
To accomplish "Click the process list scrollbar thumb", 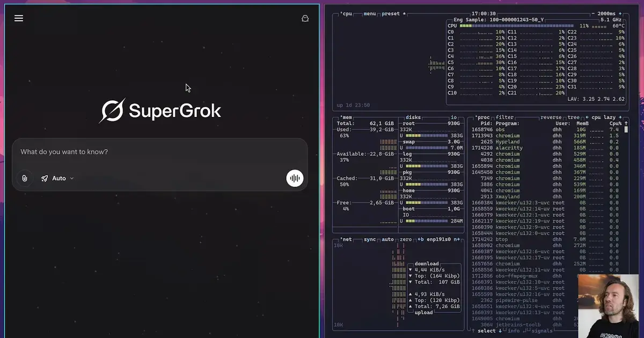I will [626, 129].
